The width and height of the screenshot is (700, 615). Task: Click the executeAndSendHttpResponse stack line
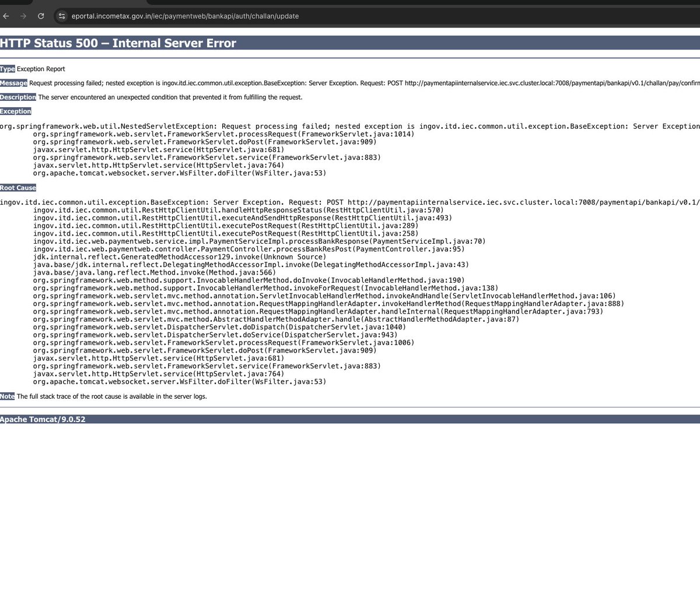243,218
